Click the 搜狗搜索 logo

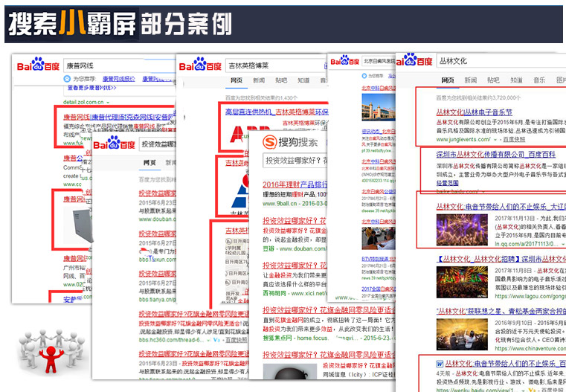[x=290, y=142]
